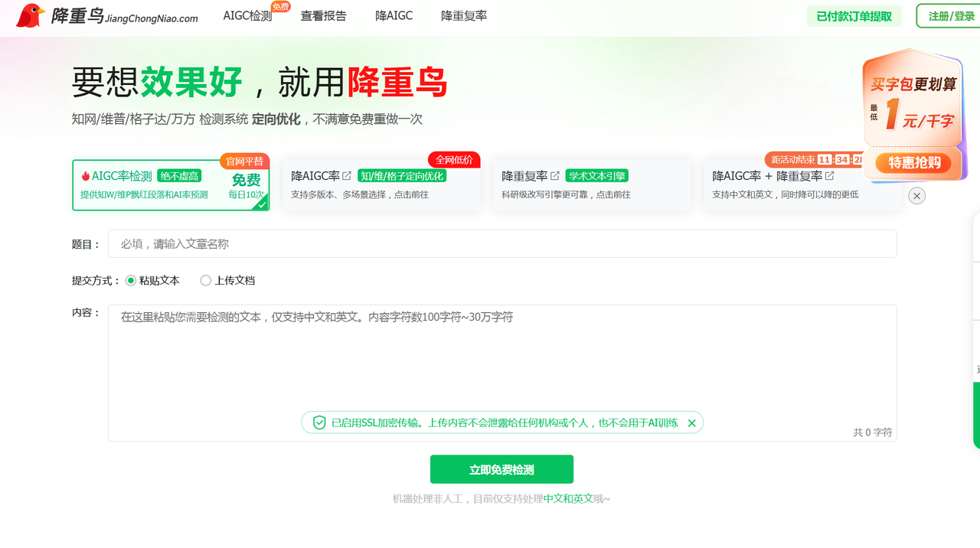
Task: Click 中文和英文 green text below button
Action: point(568,499)
